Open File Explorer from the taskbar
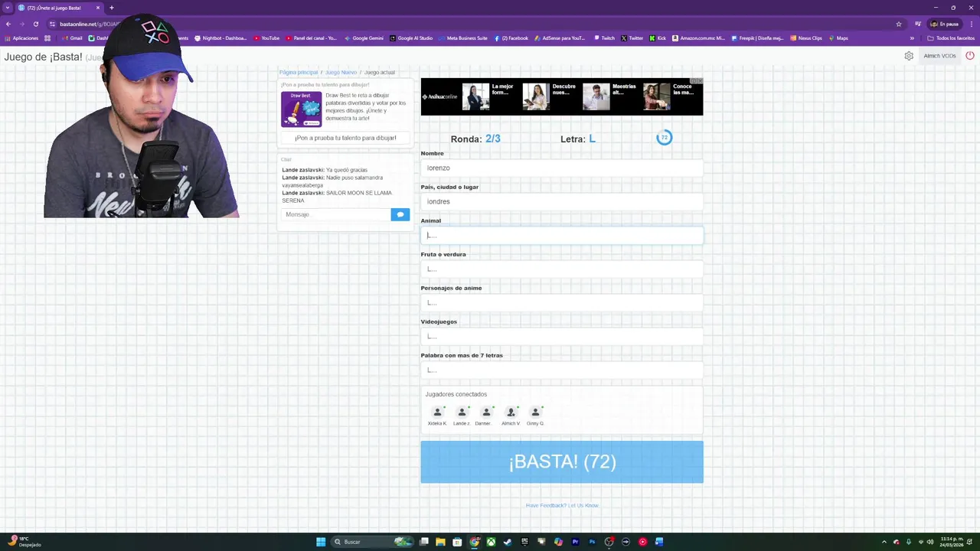Viewport: 980px width, 551px height. (440, 542)
